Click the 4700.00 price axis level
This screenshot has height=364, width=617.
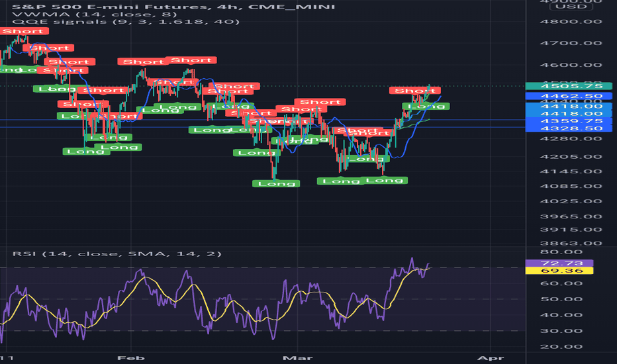coord(571,43)
